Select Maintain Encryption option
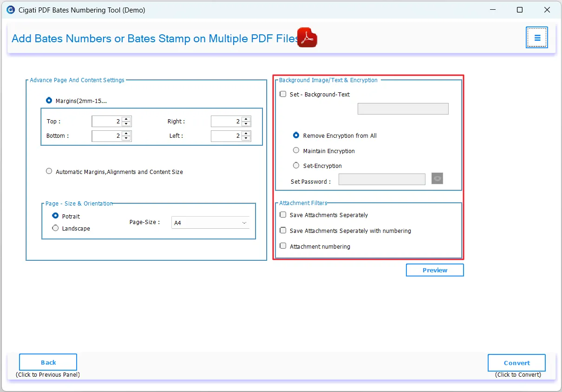The width and height of the screenshot is (562, 392). coord(296,151)
